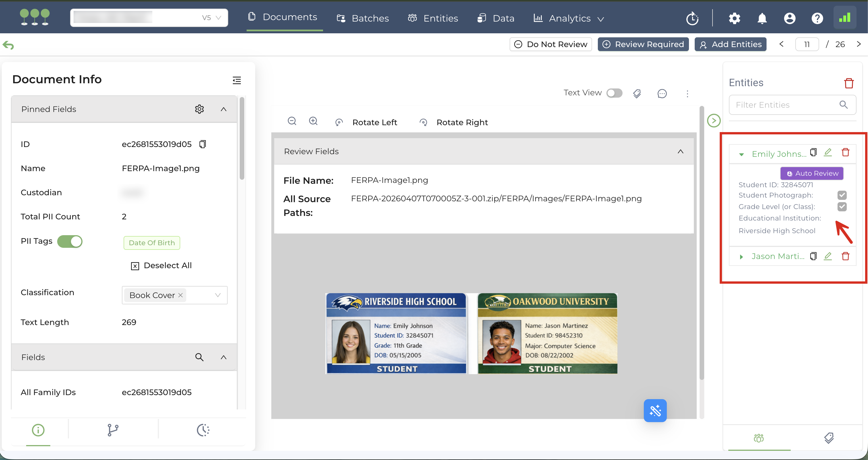Toggle the Text View switch
The image size is (868, 460).
click(614, 93)
